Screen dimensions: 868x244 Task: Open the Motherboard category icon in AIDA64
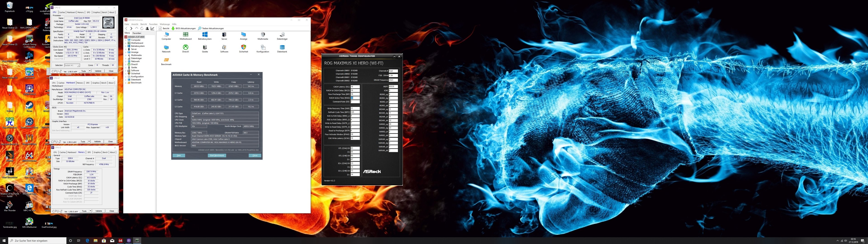[x=185, y=35]
